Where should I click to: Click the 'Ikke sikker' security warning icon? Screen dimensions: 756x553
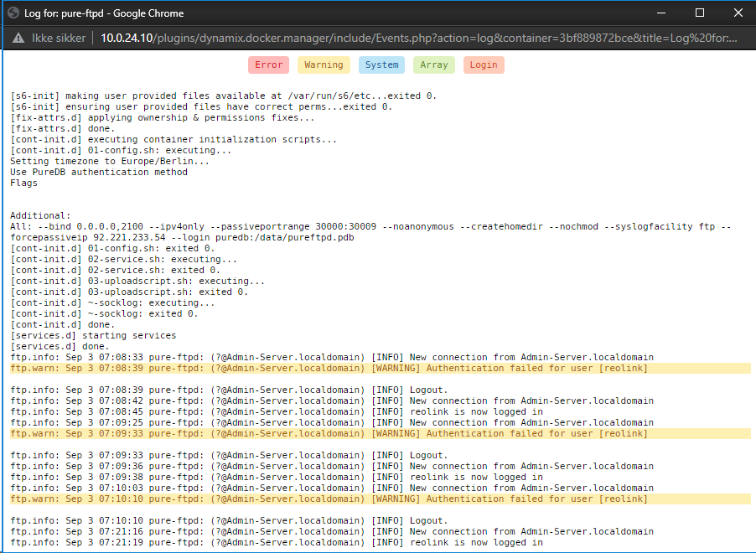pyautogui.click(x=18, y=38)
